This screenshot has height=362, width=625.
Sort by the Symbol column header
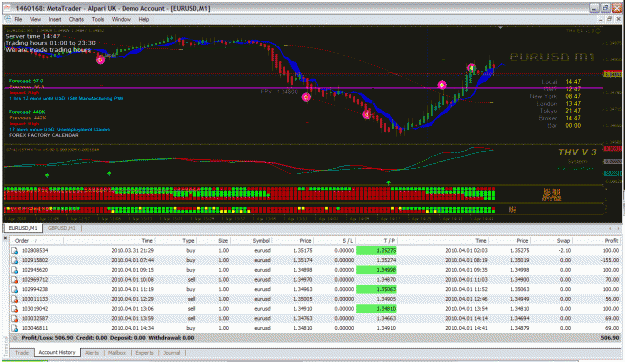coord(261,241)
